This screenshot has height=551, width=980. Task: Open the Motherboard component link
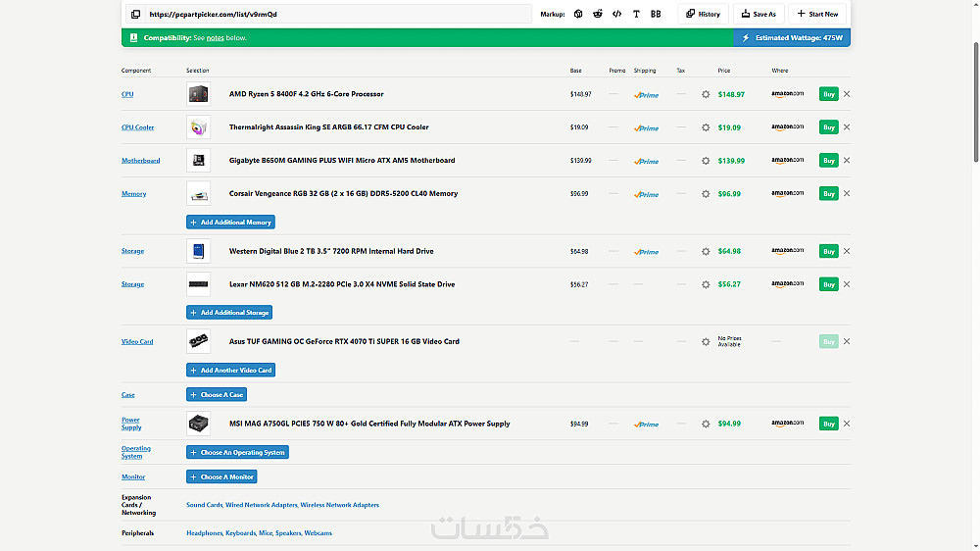point(140,161)
